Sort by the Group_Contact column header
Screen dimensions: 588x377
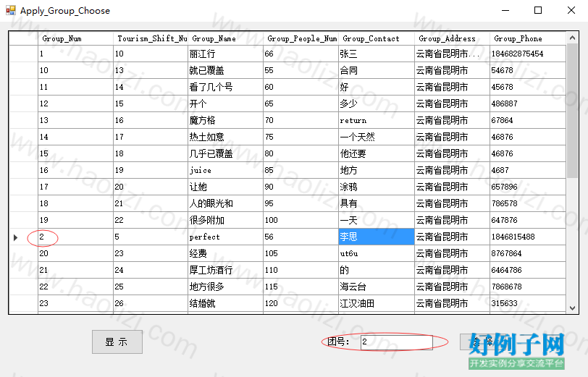(377, 38)
